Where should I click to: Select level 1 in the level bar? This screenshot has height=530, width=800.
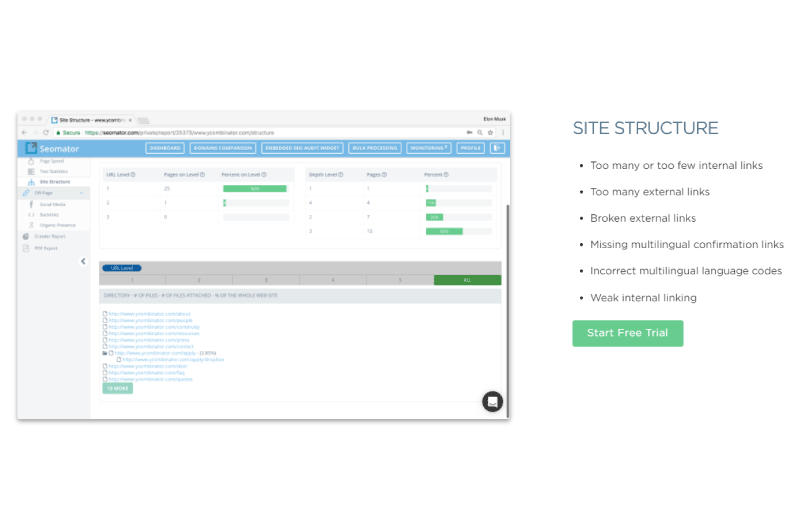132,280
